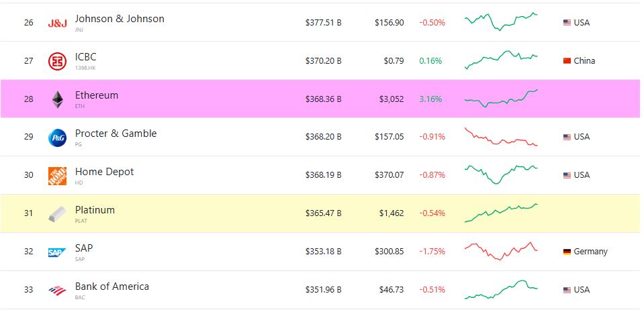Click the USA country label for Home Depot
This screenshot has height=310, width=644.
(581, 175)
